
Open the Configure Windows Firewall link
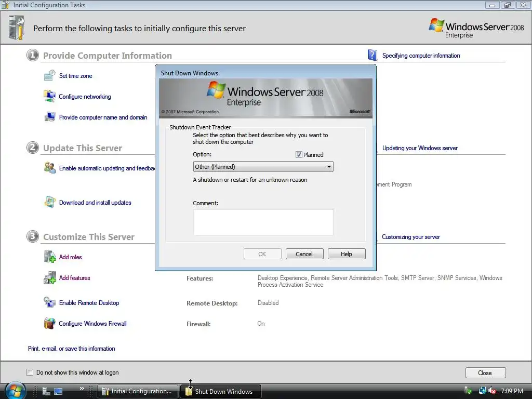point(92,323)
